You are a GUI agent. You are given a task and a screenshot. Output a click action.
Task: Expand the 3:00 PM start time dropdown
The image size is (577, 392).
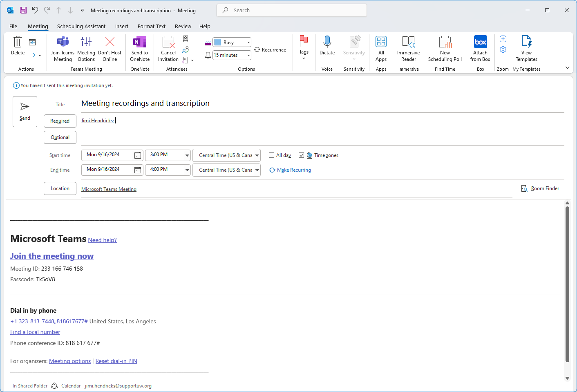(x=187, y=155)
